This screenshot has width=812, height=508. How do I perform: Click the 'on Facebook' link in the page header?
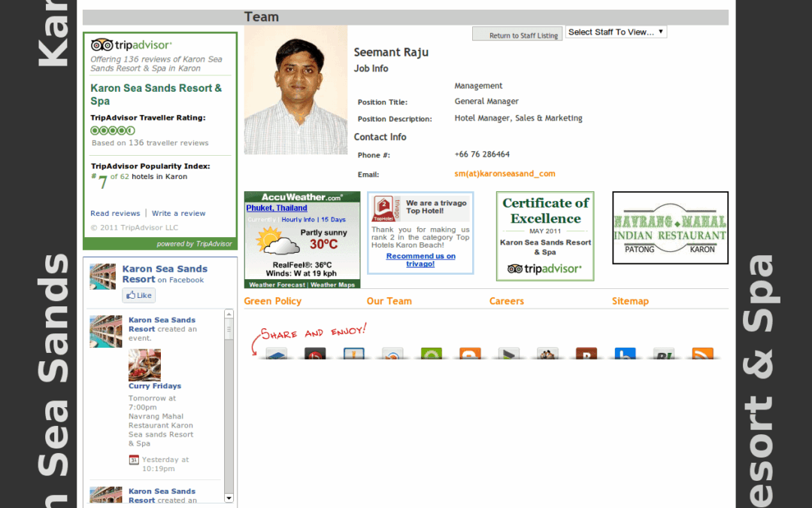(180, 280)
